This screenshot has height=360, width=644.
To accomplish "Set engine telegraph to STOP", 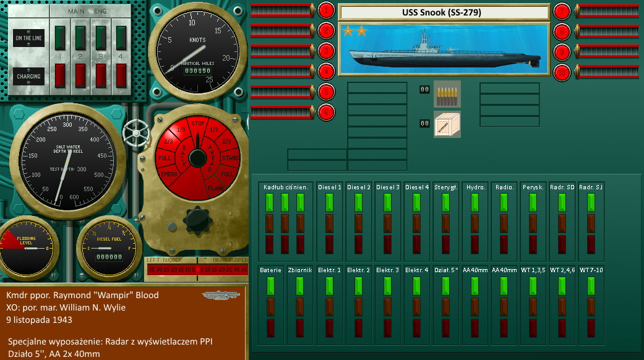I will [198, 124].
